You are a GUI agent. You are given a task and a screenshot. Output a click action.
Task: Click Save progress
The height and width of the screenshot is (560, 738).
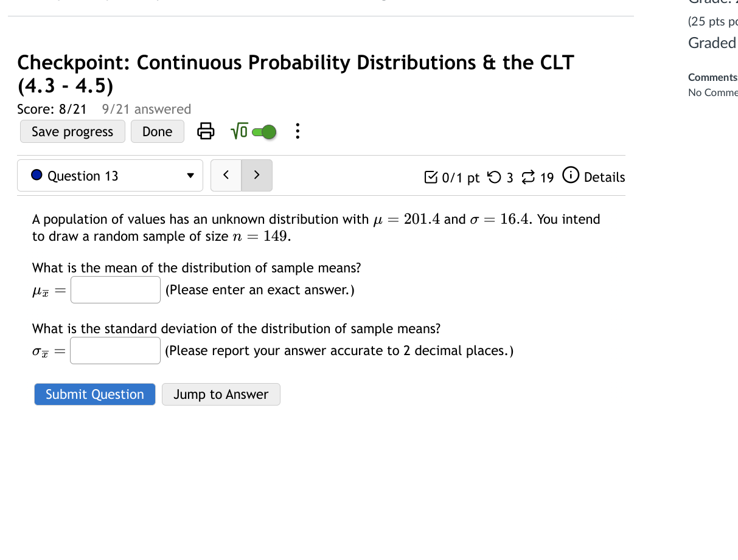click(x=72, y=131)
